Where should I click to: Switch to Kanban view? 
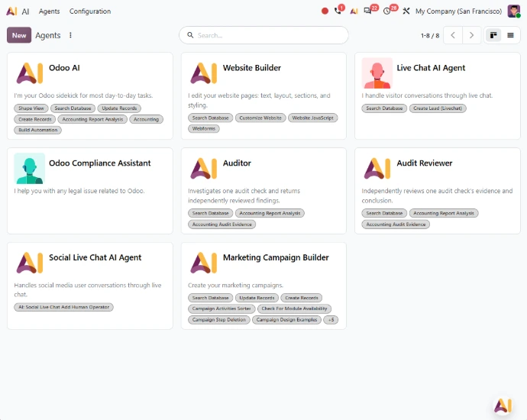pyautogui.click(x=493, y=35)
